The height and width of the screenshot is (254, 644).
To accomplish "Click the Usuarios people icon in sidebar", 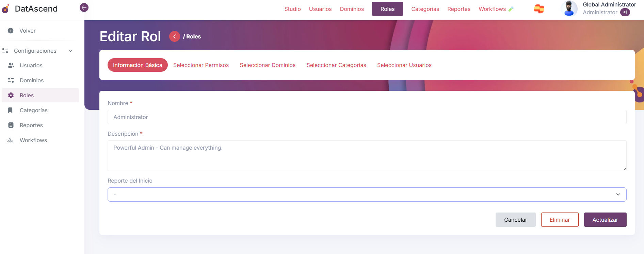I will (11, 65).
